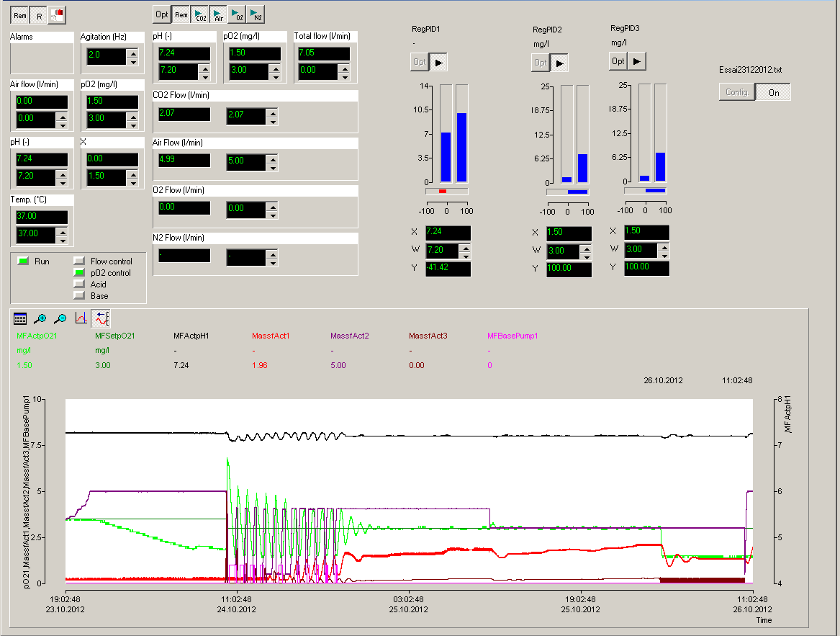840x636 pixels.
Task: Increase the Agitation (Hz) value
Action: (133, 53)
